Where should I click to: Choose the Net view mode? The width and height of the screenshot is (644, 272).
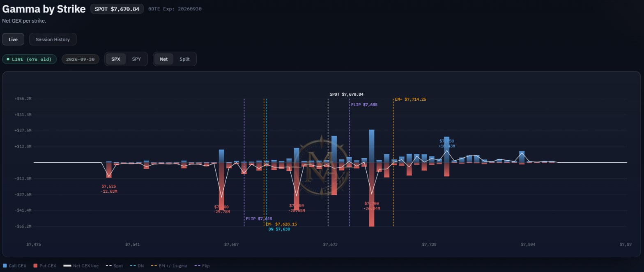click(164, 59)
